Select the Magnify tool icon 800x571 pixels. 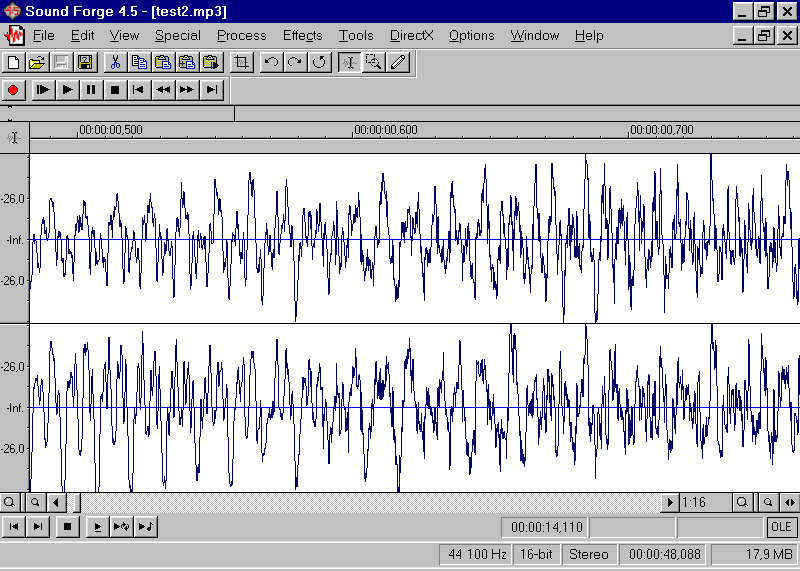coord(374,62)
